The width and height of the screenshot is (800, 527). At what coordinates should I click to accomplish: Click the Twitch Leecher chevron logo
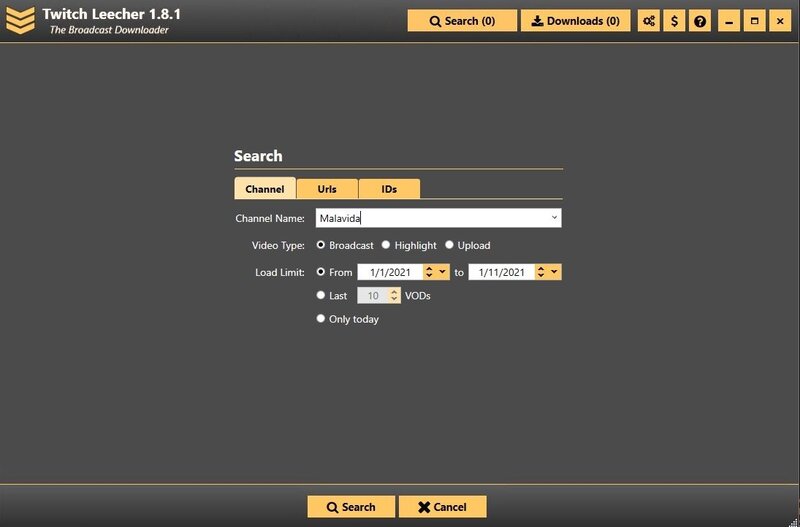point(20,20)
